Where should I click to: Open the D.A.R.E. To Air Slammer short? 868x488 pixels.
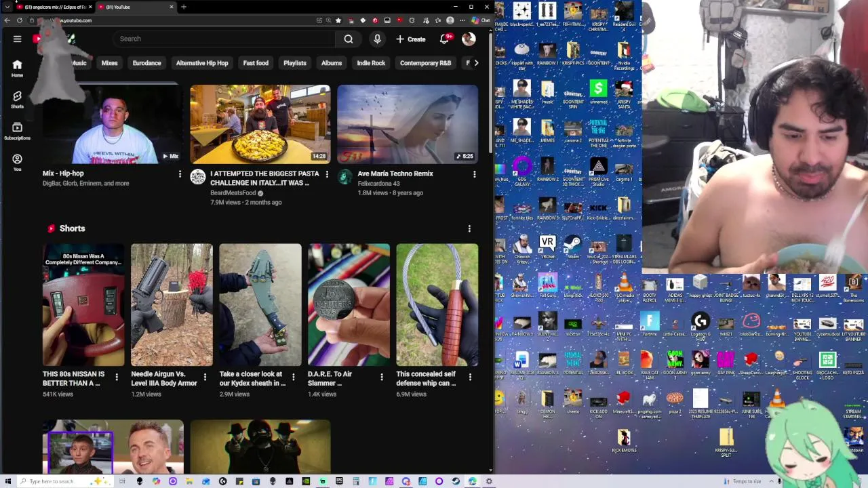349,305
